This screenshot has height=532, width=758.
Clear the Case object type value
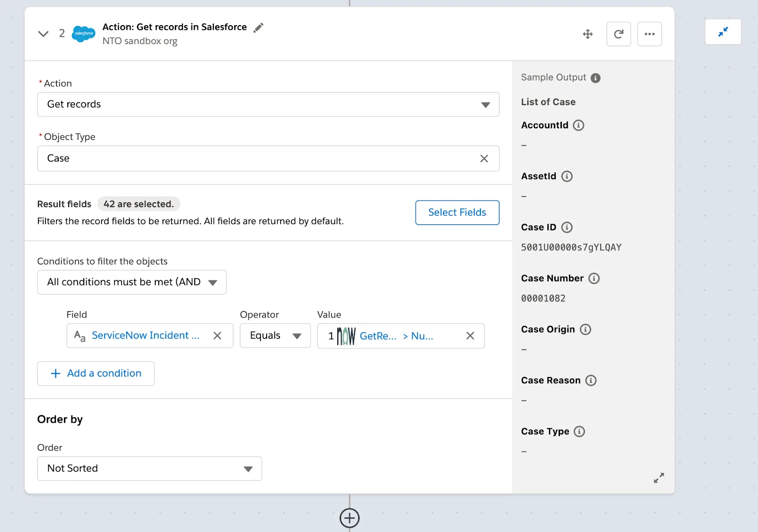pyautogui.click(x=484, y=159)
